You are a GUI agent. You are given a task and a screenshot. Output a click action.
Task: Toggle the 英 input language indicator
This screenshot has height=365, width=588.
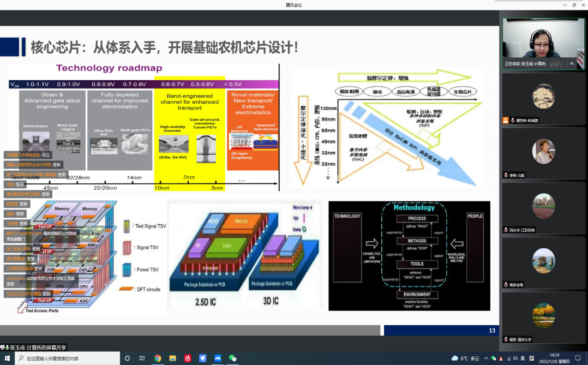(x=523, y=358)
